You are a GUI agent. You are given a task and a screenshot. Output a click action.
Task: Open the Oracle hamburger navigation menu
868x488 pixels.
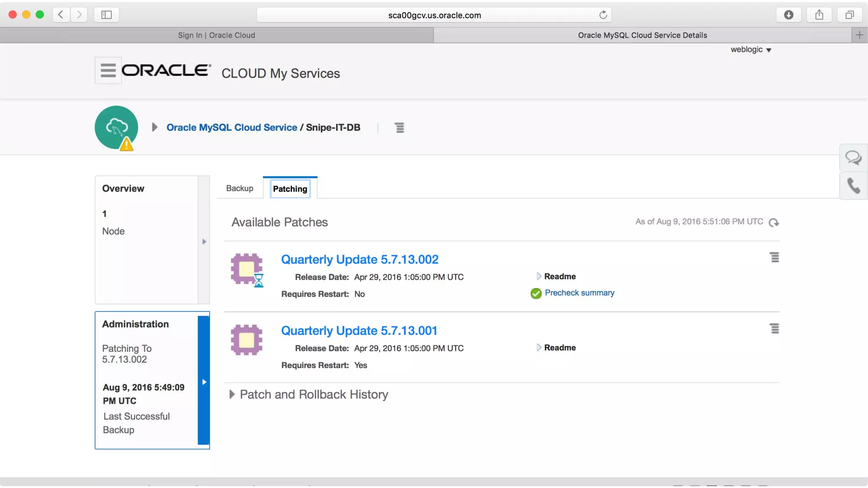108,70
